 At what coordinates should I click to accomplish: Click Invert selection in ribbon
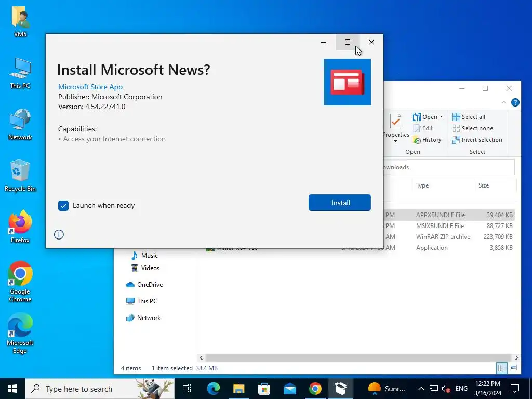coord(477,140)
